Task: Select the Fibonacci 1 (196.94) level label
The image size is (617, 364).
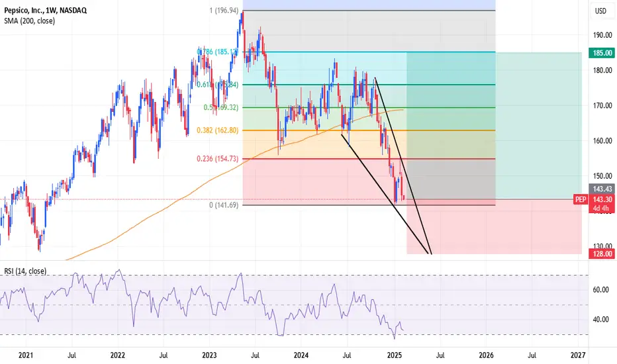Action: pos(224,11)
